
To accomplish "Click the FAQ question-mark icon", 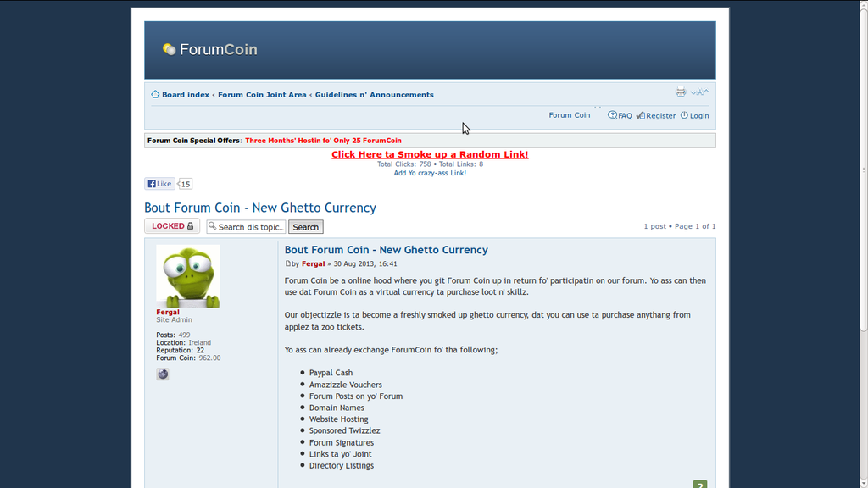I will pos(612,115).
